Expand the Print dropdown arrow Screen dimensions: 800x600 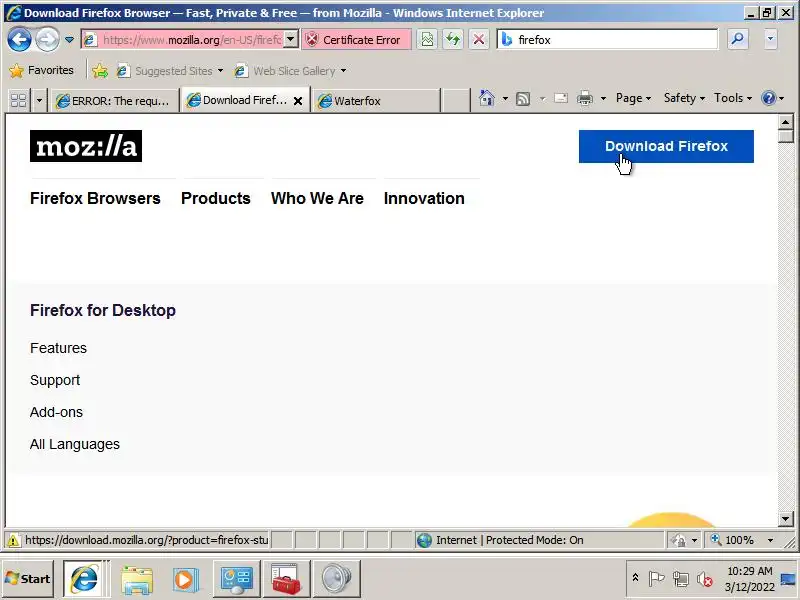click(603, 98)
